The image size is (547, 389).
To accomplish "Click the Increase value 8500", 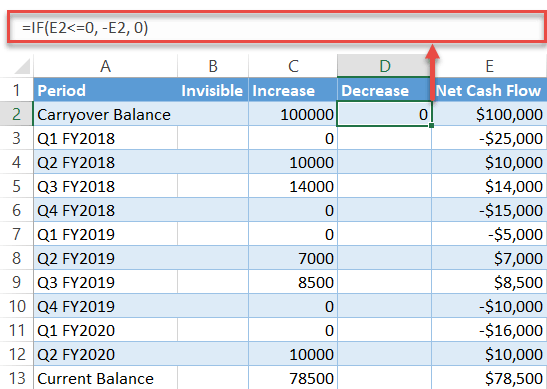I will pyautogui.click(x=293, y=282).
